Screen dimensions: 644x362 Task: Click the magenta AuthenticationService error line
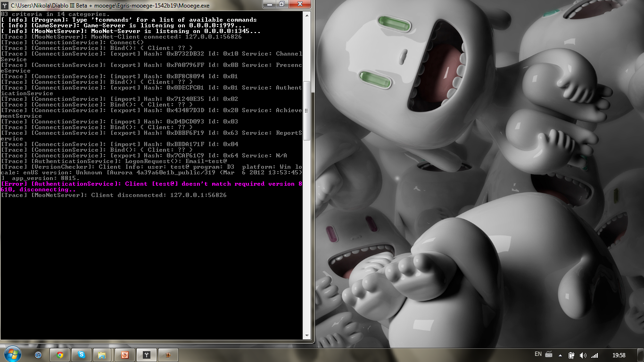point(151,187)
